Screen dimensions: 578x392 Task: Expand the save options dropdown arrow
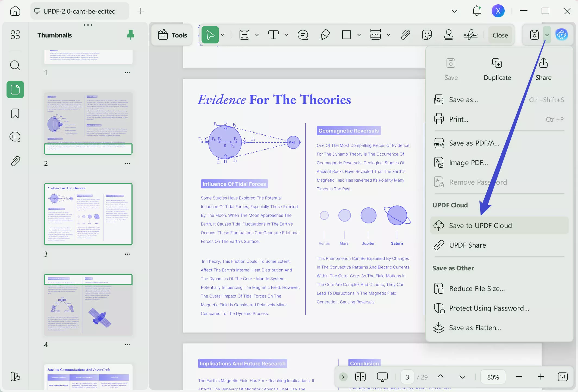coord(547,35)
